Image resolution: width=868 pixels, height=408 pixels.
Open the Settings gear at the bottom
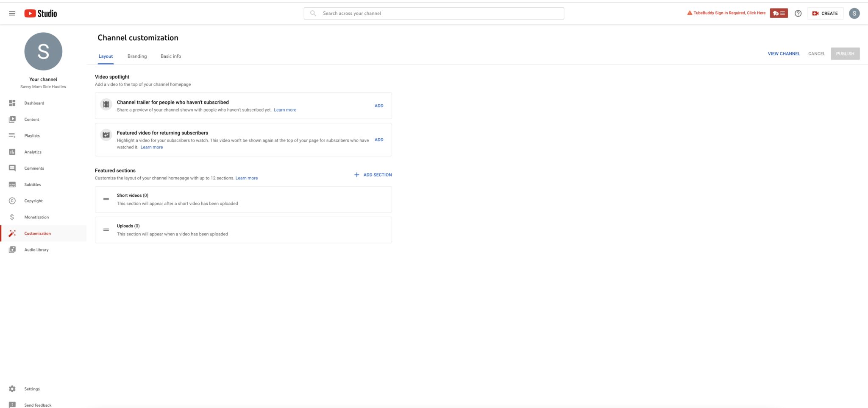coord(12,388)
